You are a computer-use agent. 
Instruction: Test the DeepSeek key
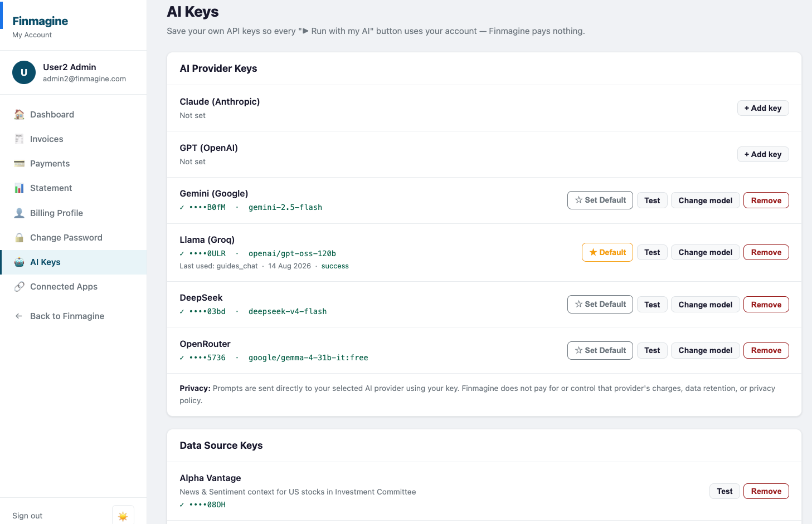[652, 305]
